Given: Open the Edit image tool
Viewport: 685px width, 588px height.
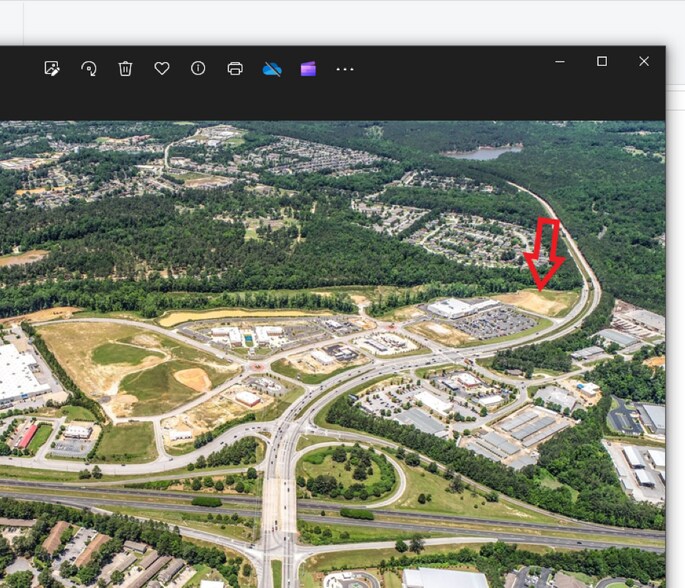Looking at the screenshot, I should pos(52,68).
